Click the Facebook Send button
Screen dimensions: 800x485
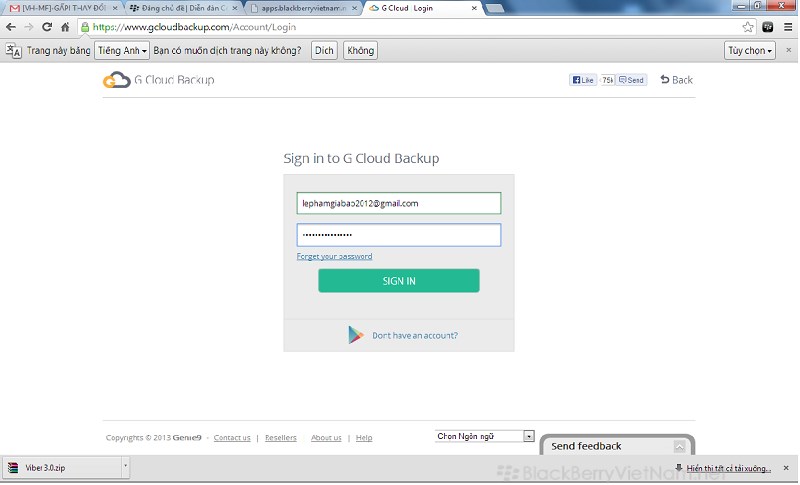[x=631, y=80]
